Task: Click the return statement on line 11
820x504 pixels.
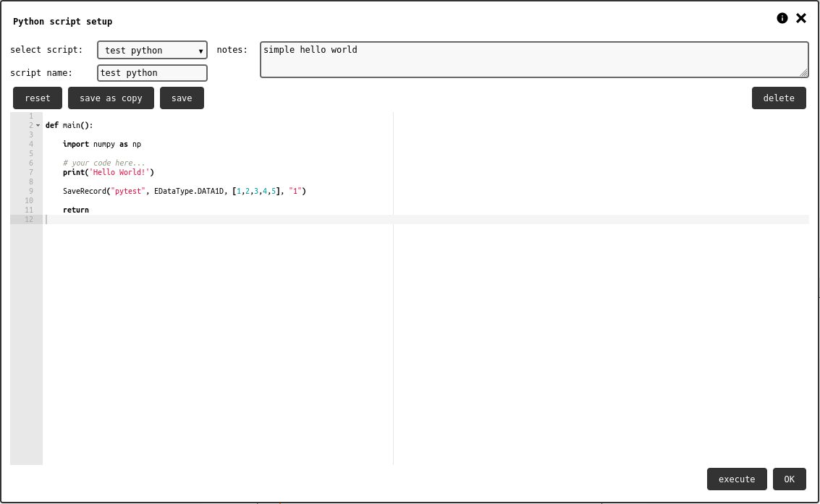Action: coord(76,210)
